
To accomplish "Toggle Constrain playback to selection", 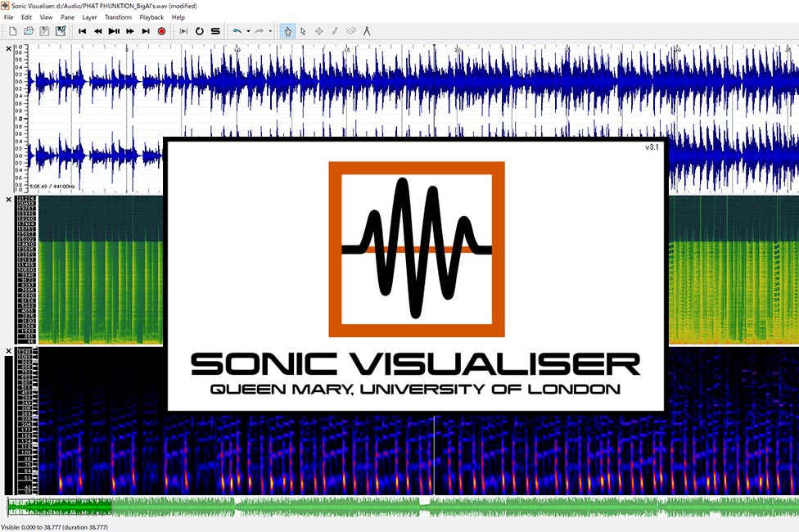I will [x=183, y=31].
